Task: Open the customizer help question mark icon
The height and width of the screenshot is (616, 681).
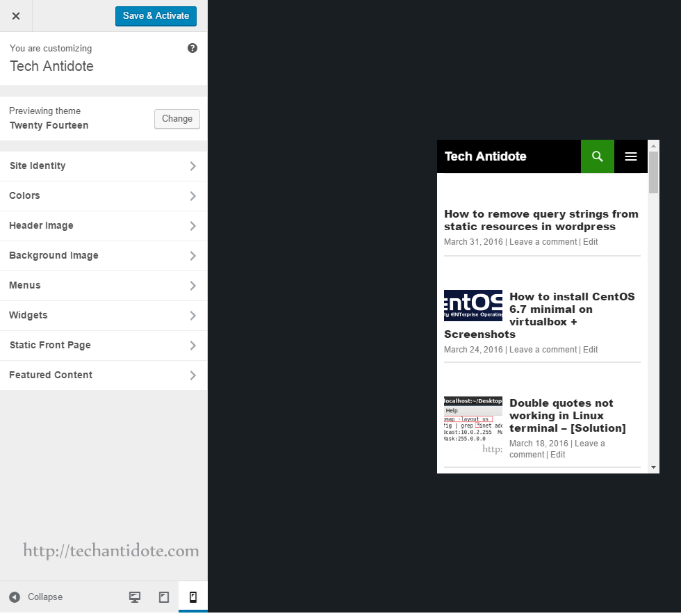Action: click(x=192, y=48)
